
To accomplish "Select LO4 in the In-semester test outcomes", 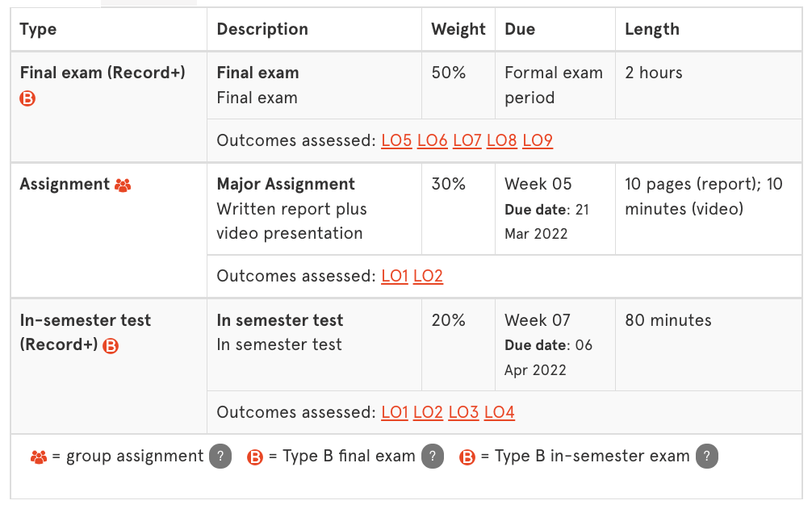I will coord(499,411).
